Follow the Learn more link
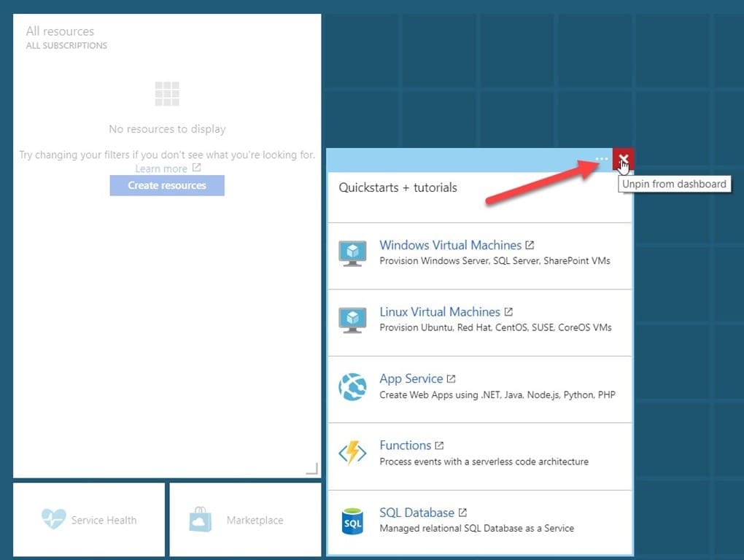Viewport: 744px width, 560px height. coord(161,168)
